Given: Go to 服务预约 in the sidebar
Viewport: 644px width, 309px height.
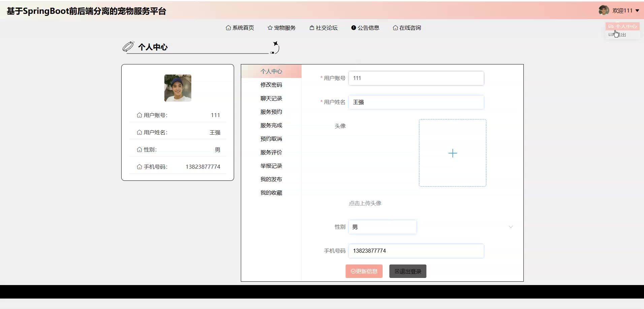Looking at the screenshot, I should (271, 112).
